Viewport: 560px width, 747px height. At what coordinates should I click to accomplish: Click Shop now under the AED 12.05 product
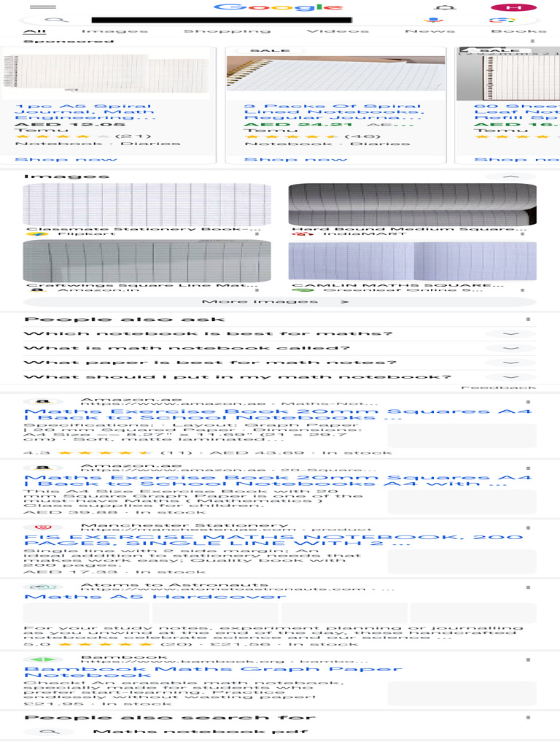(66, 160)
